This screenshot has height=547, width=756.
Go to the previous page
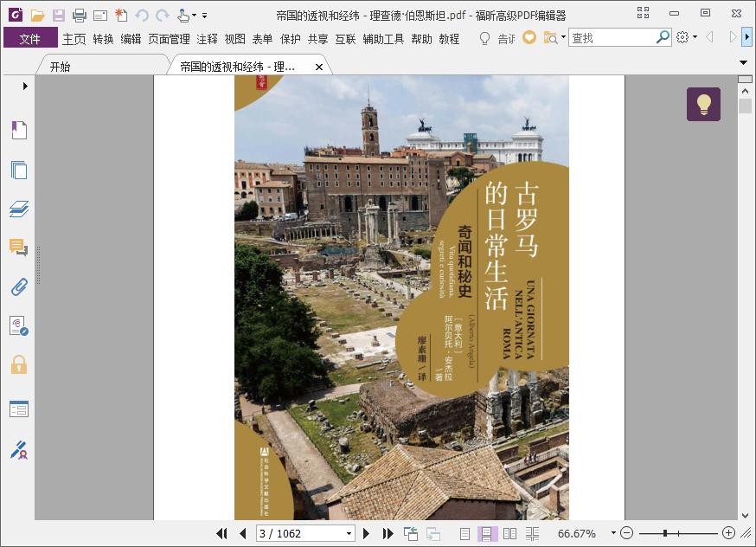pos(242,533)
